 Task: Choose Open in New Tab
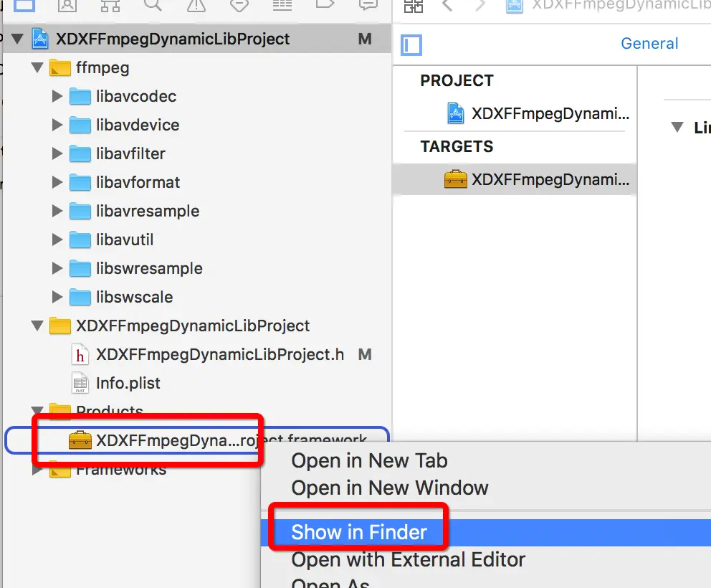369,461
